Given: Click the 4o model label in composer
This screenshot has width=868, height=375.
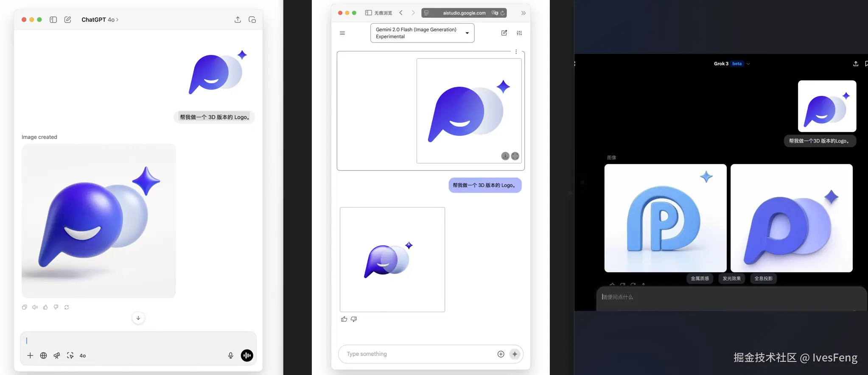Looking at the screenshot, I should (x=83, y=356).
